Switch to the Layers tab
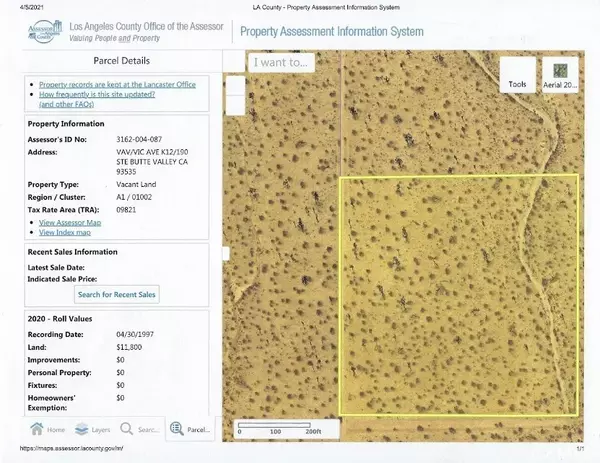Image resolution: width=600 pixels, height=463 pixels. pos(95,430)
